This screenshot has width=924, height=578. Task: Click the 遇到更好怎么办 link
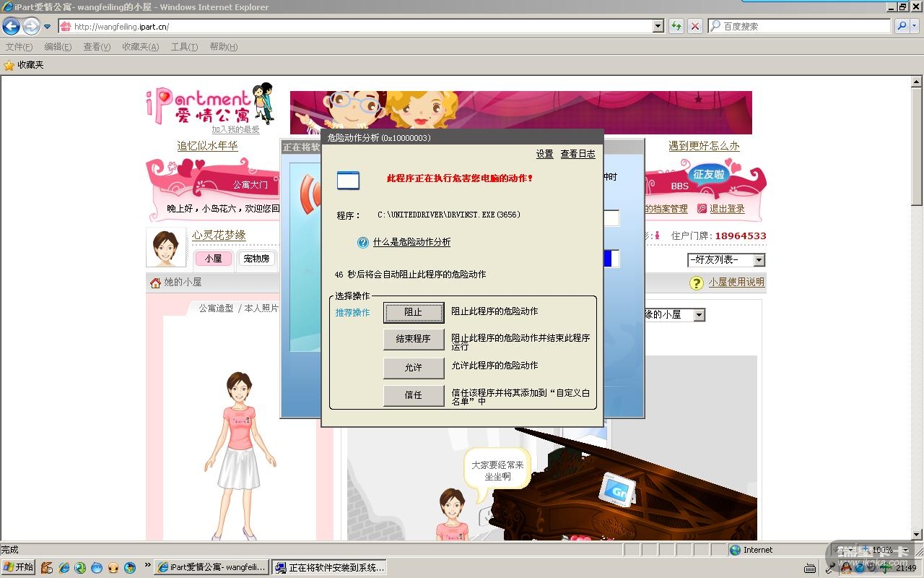tap(704, 146)
